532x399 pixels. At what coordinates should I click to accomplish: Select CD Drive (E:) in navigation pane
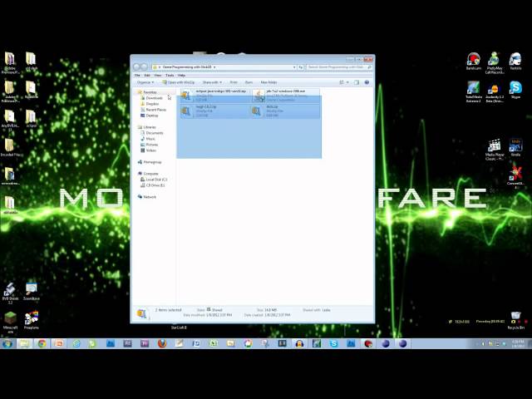click(155, 185)
